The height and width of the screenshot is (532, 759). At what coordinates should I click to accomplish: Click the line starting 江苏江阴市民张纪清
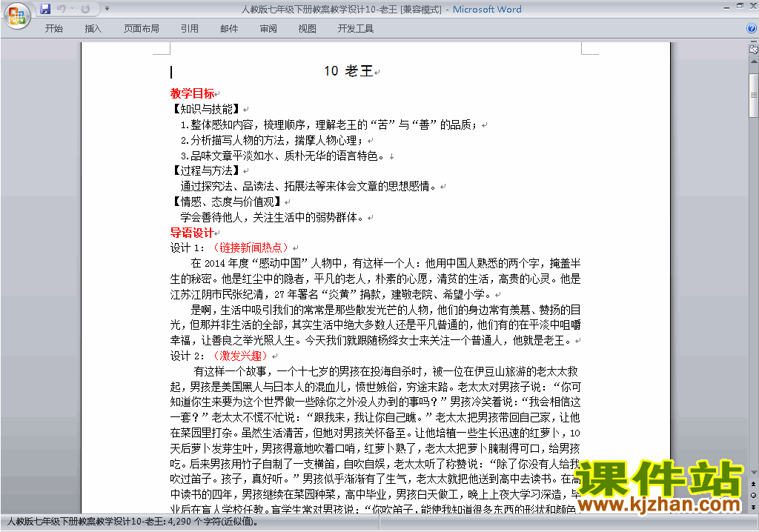(331, 294)
